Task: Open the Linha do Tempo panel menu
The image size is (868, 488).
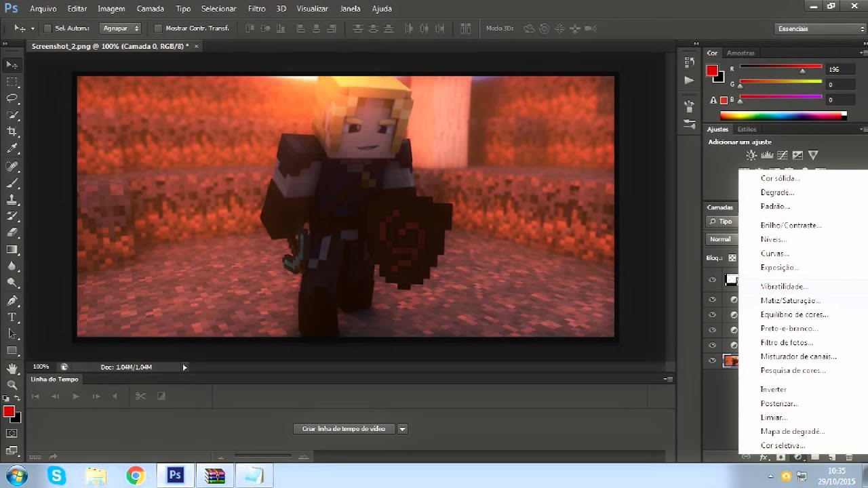Action: [x=669, y=380]
